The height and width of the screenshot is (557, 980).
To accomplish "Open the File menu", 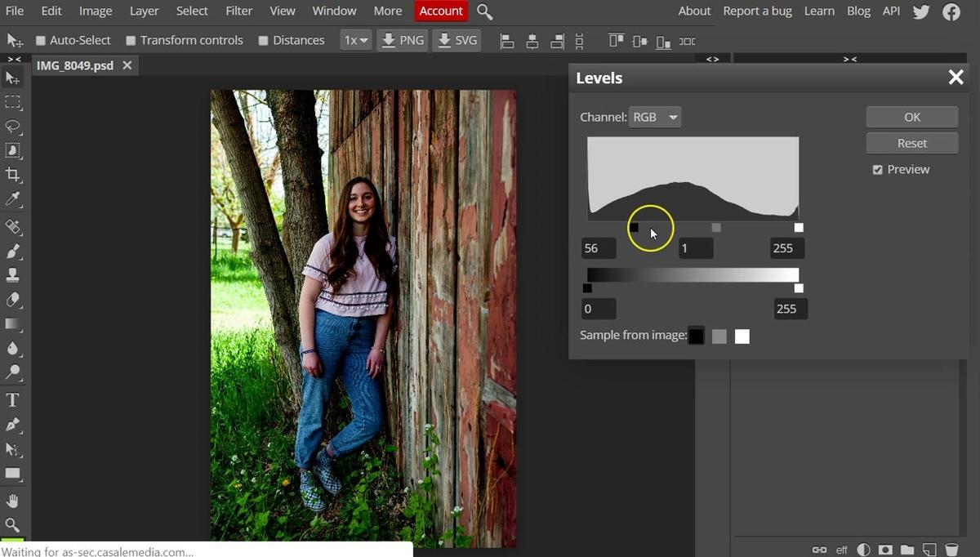I will pyautogui.click(x=14, y=11).
